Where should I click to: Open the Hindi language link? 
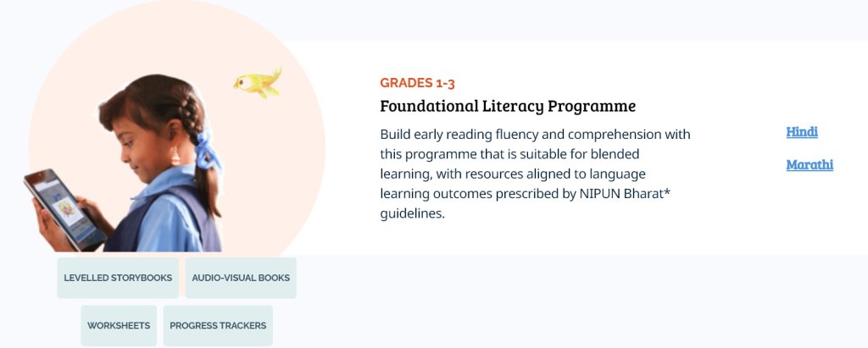pos(801,132)
